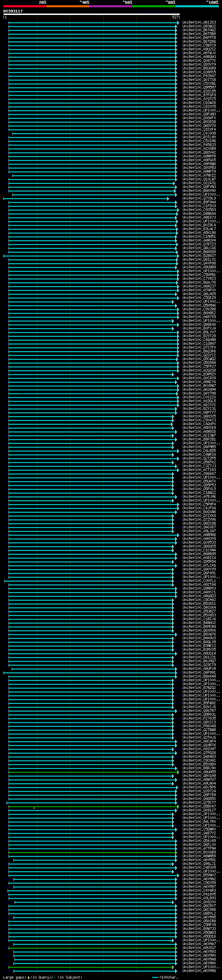This screenshot has height=980, width=222.
Task: Click the purple ~60% identity legend segment
Action: (111, 6)
